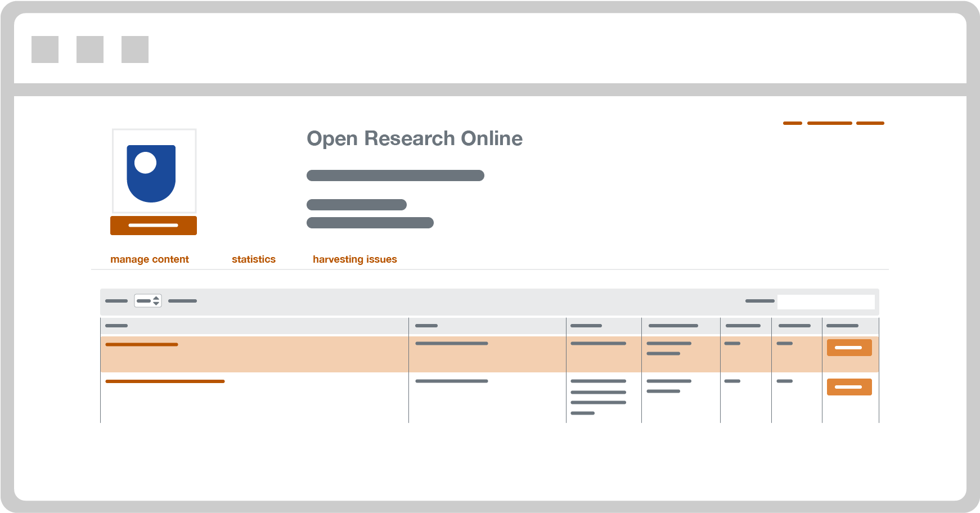Open the manage content tab

click(x=150, y=259)
